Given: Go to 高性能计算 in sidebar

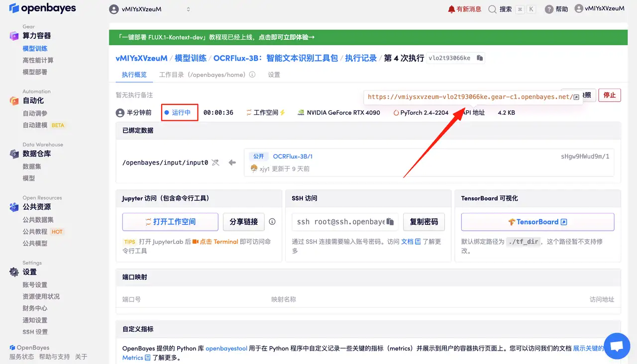Looking at the screenshot, I should [x=38, y=60].
